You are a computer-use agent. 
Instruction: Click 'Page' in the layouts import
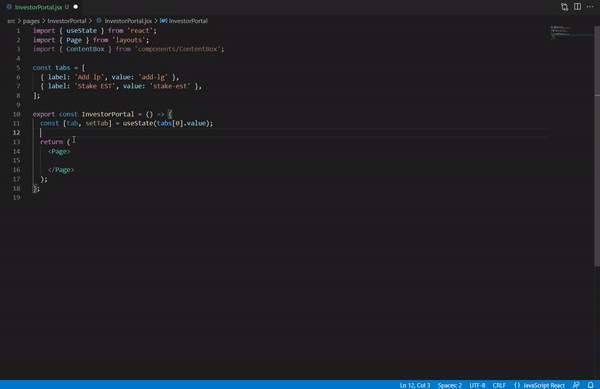(74, 40)
